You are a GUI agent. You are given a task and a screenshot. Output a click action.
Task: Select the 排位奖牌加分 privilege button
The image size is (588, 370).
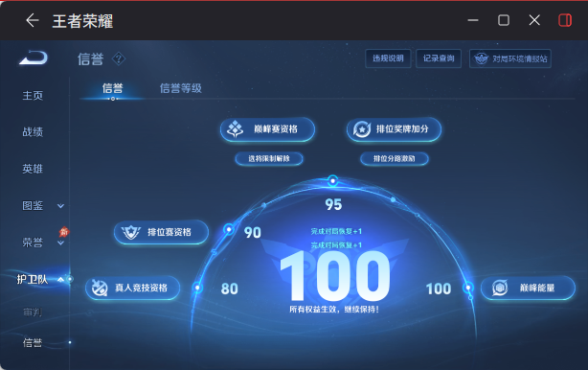click(394, 129)
